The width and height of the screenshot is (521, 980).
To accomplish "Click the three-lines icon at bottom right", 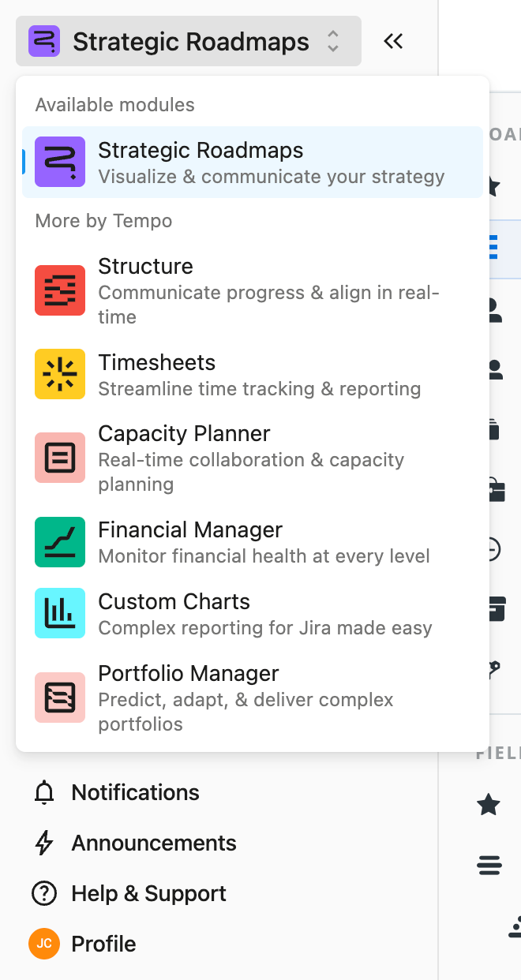I will click(489, 866).
